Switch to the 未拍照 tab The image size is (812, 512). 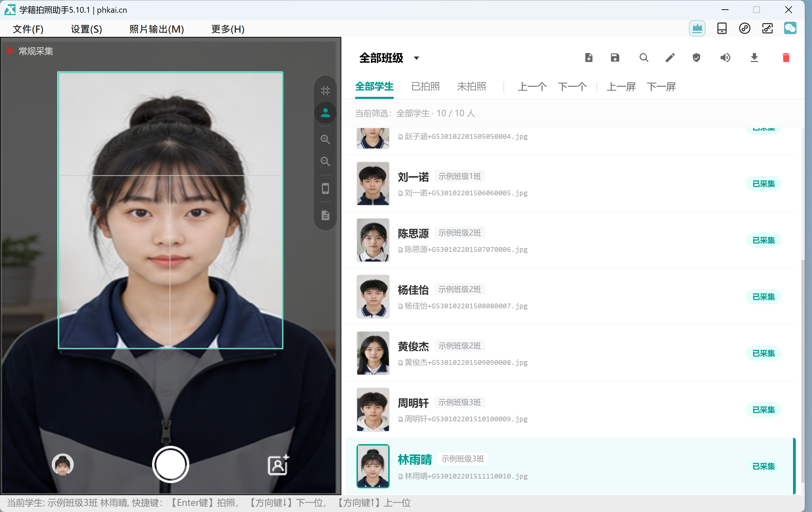471,86
